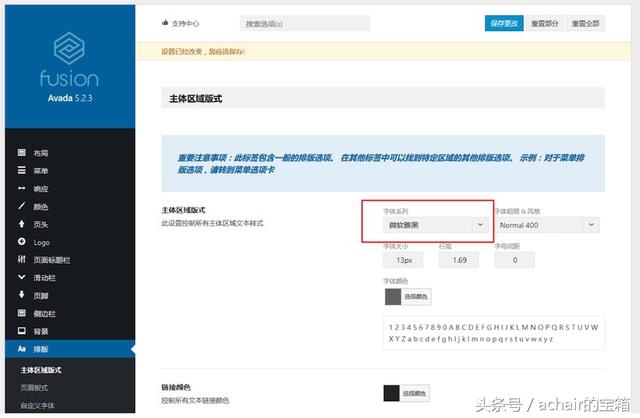Click the color (颜色) brush icon

(22, 206)
